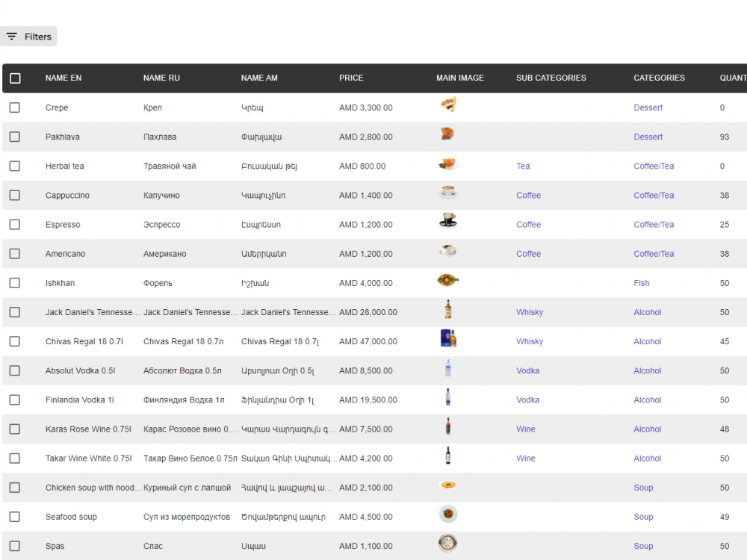Check the Herbal tea row checkbox
Image resolution: width=747 pixels, height=560 pixels.
(15, 167)
